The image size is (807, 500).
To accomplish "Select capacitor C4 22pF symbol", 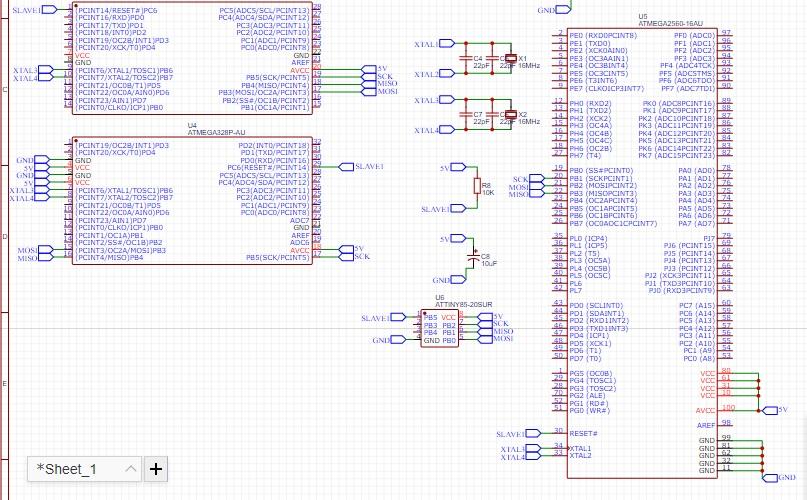I will pyautogui.click(x=466, y=59).
